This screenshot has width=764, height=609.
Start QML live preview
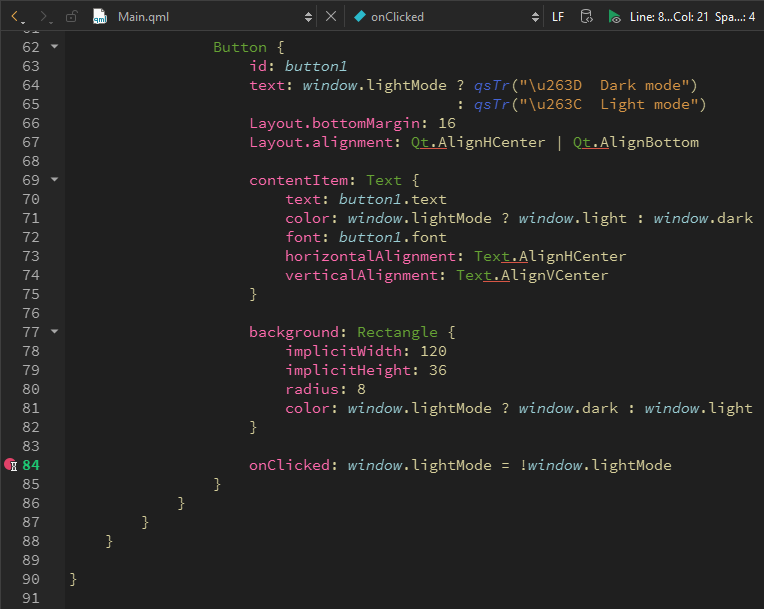pyautogui.click(x=614, y=17)
